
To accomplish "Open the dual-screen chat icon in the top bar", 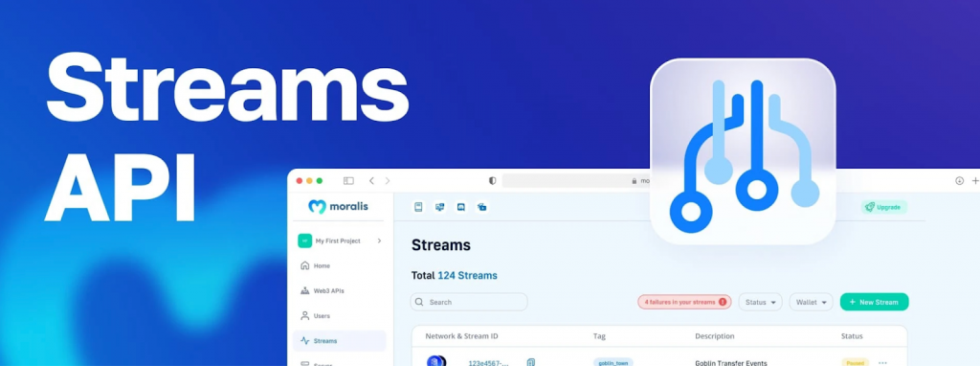I will click(440, 206).
